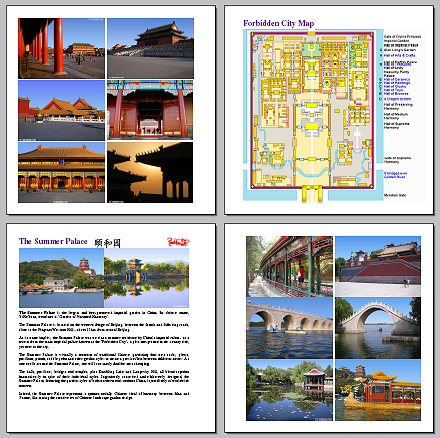Select the sunset roof silhouette photo
Image resolution: width=440 pixels, height=438 pixels.
click(x=150, y=172)
